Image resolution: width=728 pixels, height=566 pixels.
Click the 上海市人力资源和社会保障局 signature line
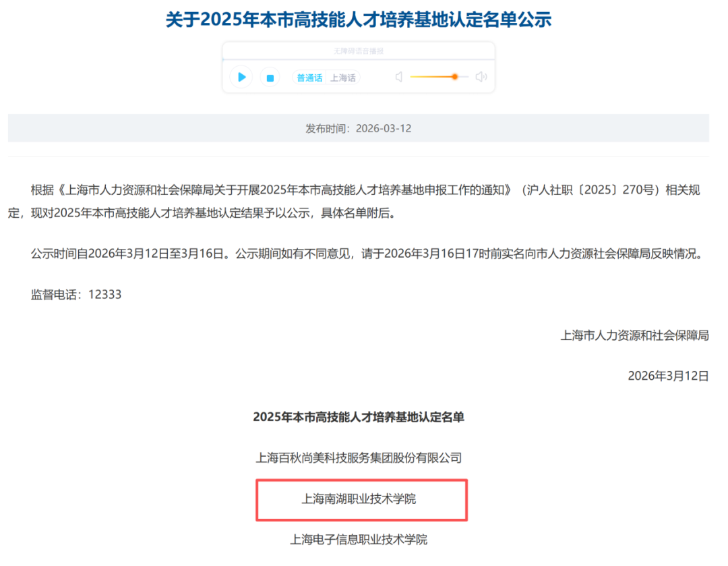point(634,335)
